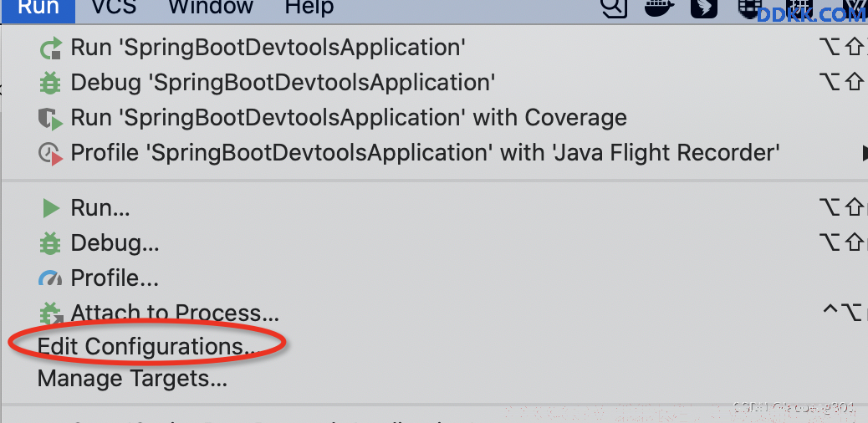This screenshot has height=423, width=868.
Task: Click the green Run arrow icon beside 'SpringBootDevtoolsApplication'
Action: pos(51,48)
